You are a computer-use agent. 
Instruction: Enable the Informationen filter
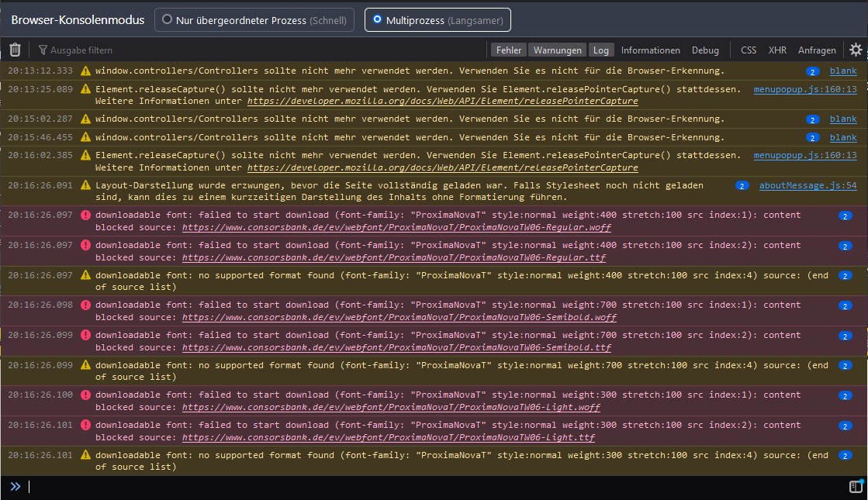(x=650, y=50)
